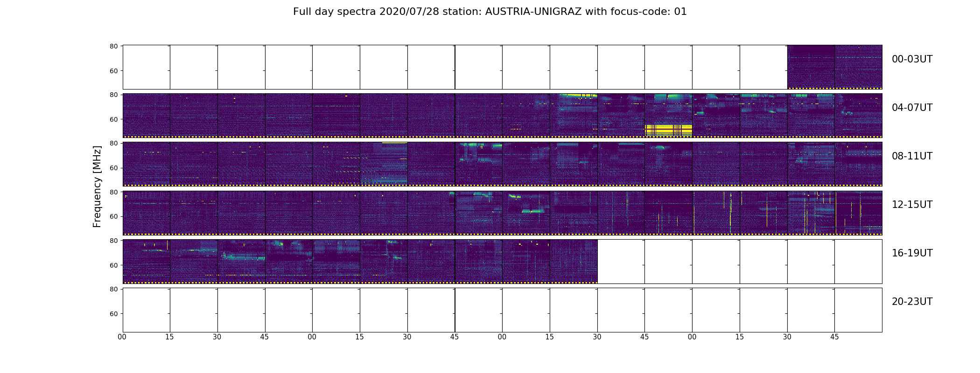Click the 80 MHz tick of the 00-03UT row
Screen dimensions: 980x373
[113, 46]
